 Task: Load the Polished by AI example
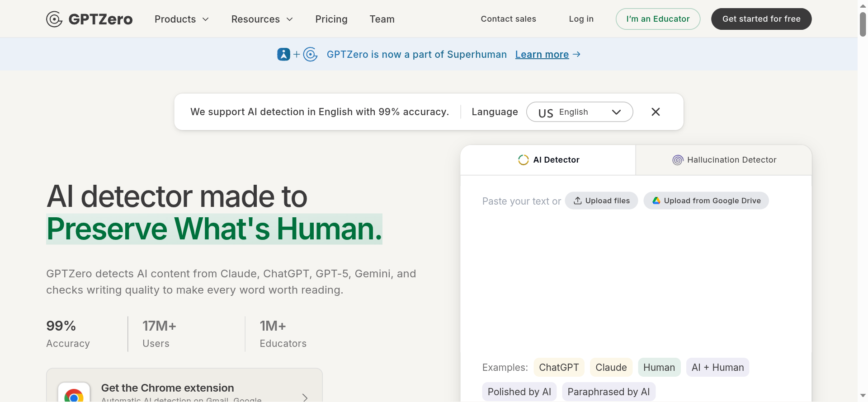click(x=519, y=392)
